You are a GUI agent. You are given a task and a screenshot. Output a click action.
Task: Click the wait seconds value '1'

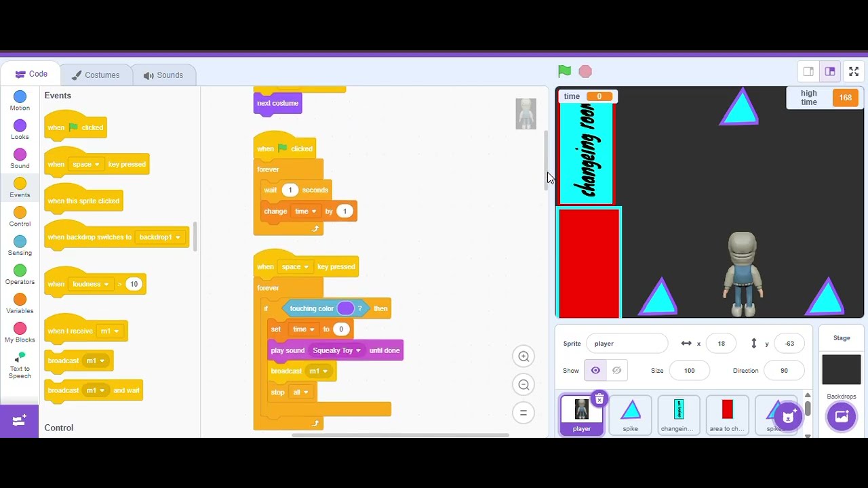point(290,190)
